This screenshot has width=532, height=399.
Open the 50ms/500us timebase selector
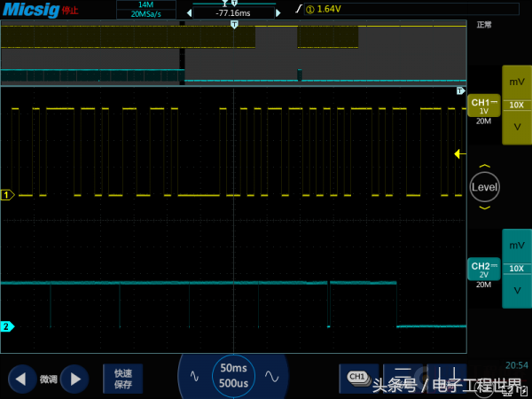click(x=233, y=374)
